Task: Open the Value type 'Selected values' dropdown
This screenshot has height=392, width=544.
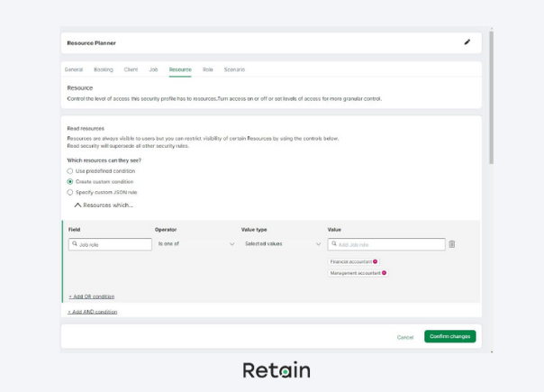Action: (x=282, y=244)
